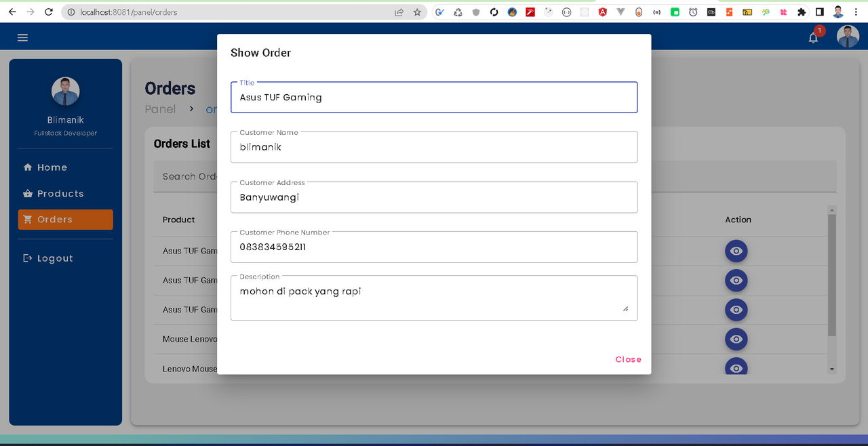
Task: Open the Vue DevTools extension icon
Action: click(620, 12)
